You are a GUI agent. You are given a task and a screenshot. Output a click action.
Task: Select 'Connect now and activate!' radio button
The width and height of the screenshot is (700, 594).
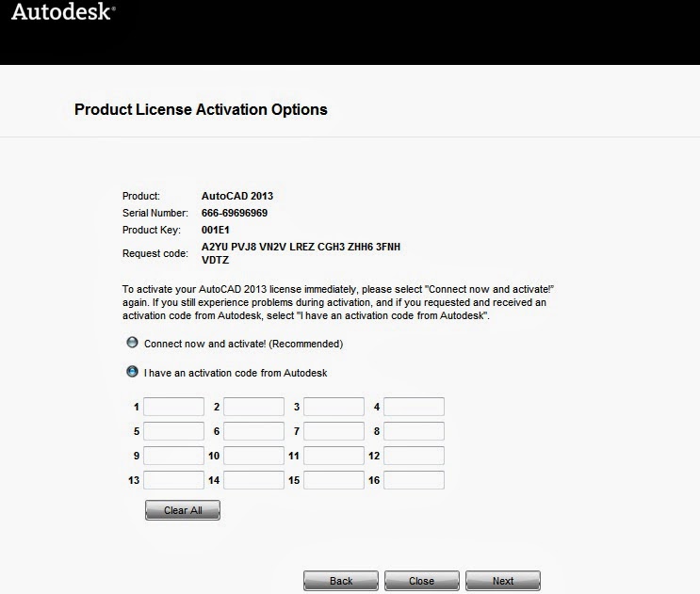pos(132,343)
